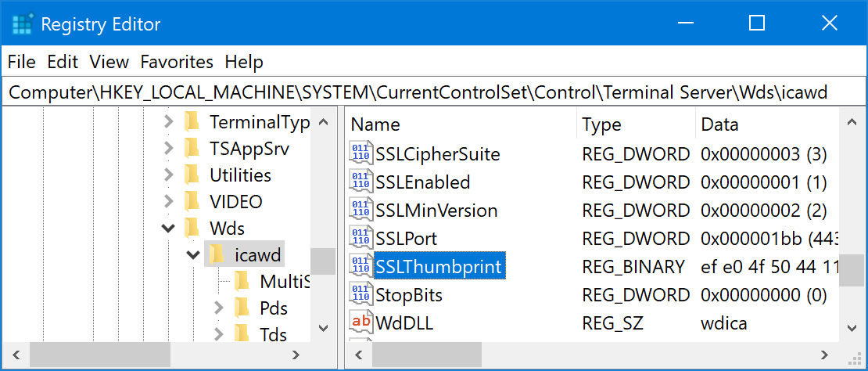Click the icawd folder icon

pyautogui.click(x=217, y=254)
